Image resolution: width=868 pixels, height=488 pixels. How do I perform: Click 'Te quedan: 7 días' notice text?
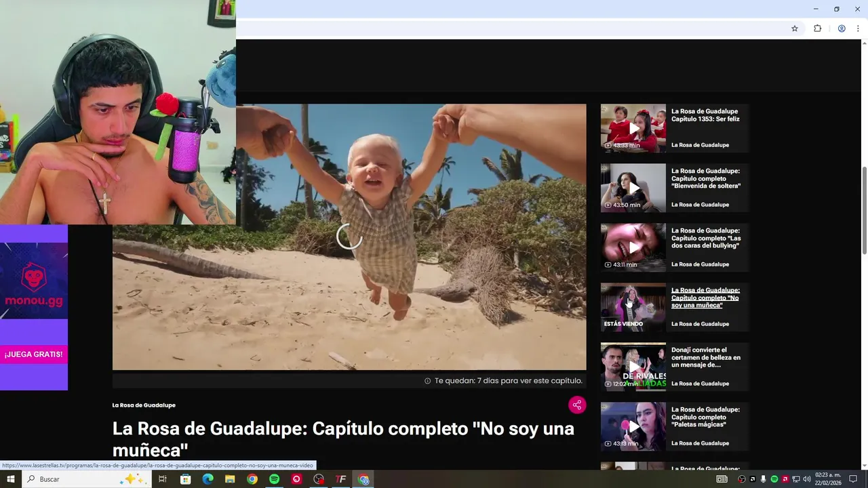509,381
